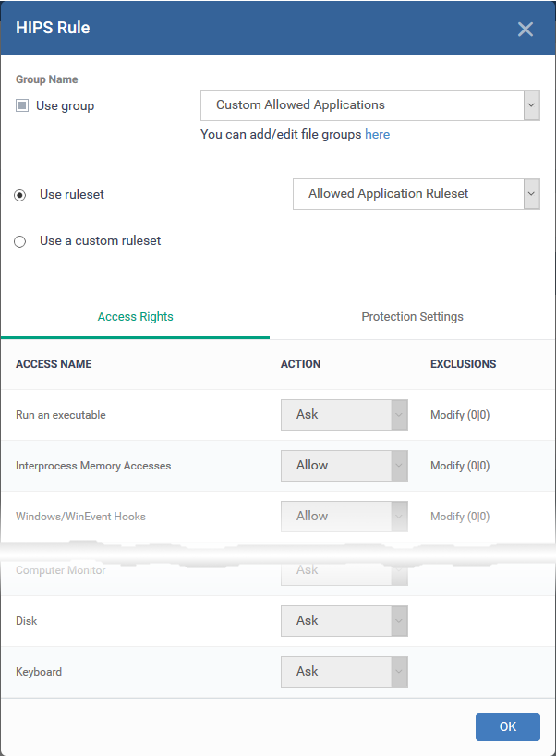Modify exclusions for Windows/WinEvent Hooks
556x756 pixels.
click(x=460, y=517)
